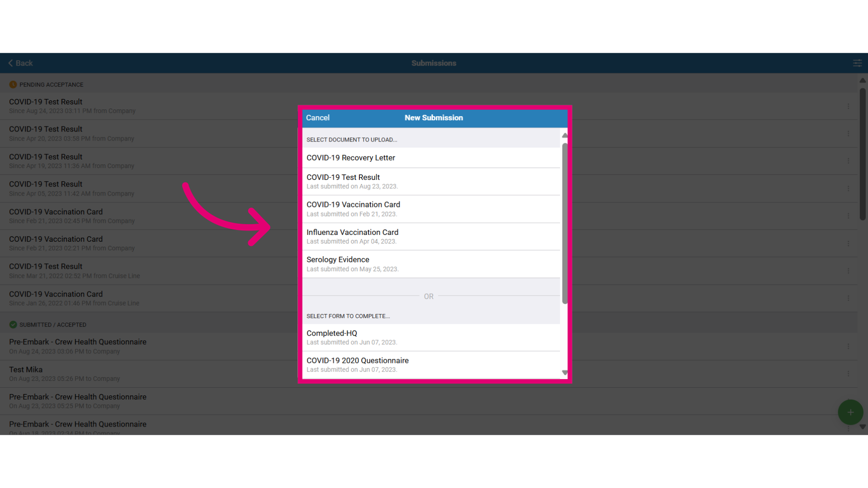This screenshot has width=868, height=488.
Task: Open options menu for Apr 05 COVID-19 Test Result
Action: click(848, 188)
